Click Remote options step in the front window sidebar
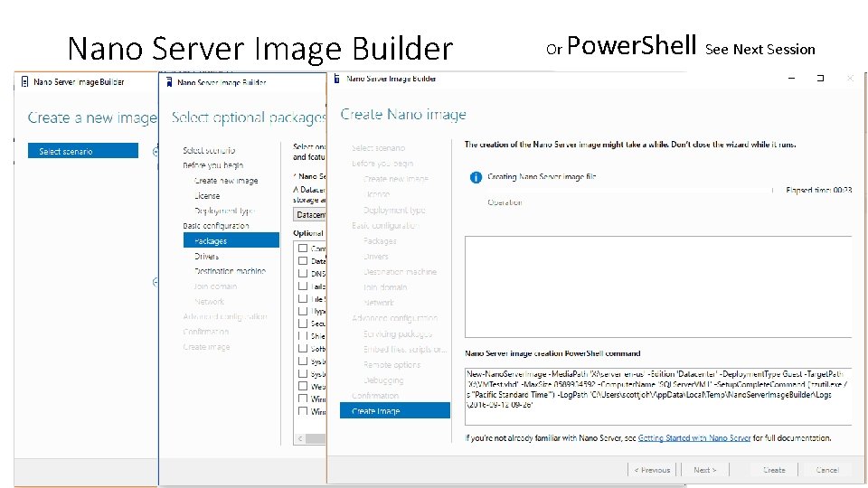The image size is (868, 488). pos(392,364)
